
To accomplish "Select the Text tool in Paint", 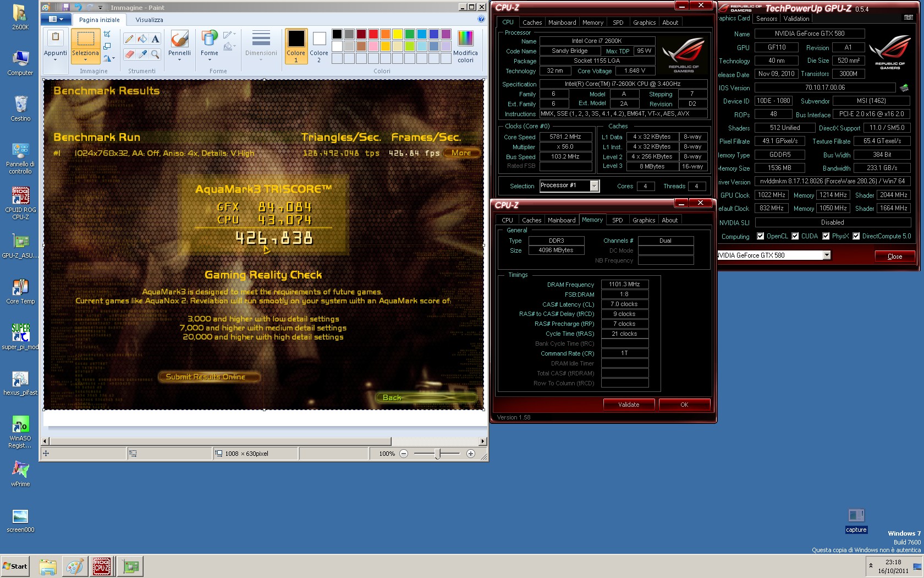I will [156, 39].
